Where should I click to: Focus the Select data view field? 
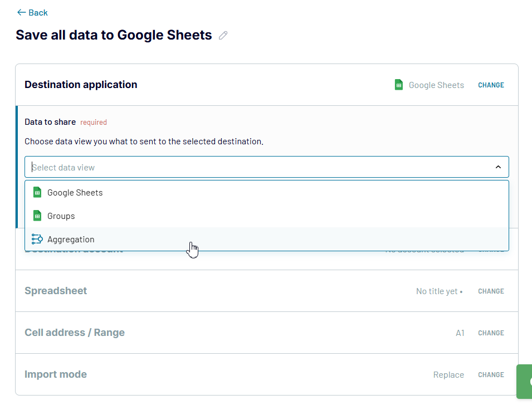256,167
